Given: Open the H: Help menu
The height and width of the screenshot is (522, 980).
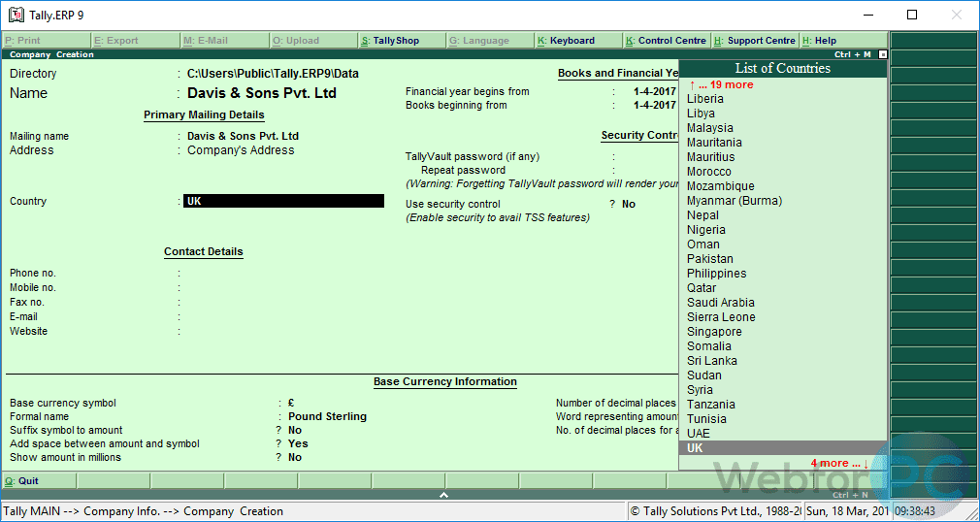Looking at the screenshot, I should 844,40.
